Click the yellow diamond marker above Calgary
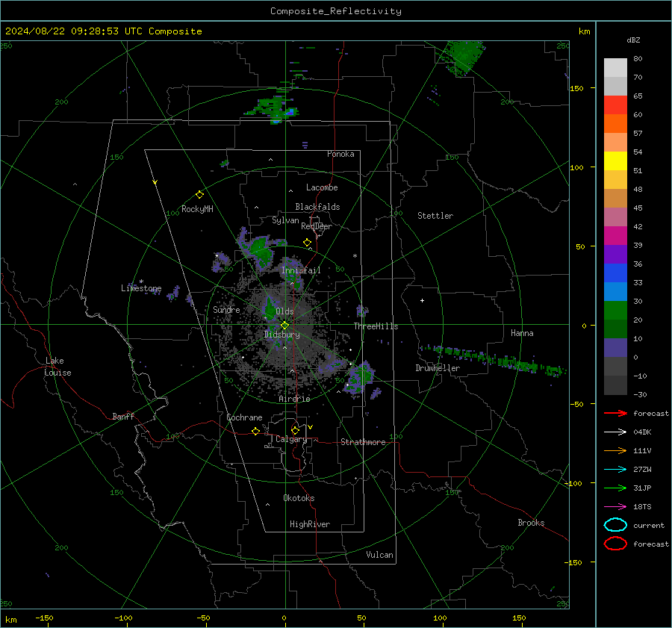Screen dimensions: 672x628 (x=295, y=430)
